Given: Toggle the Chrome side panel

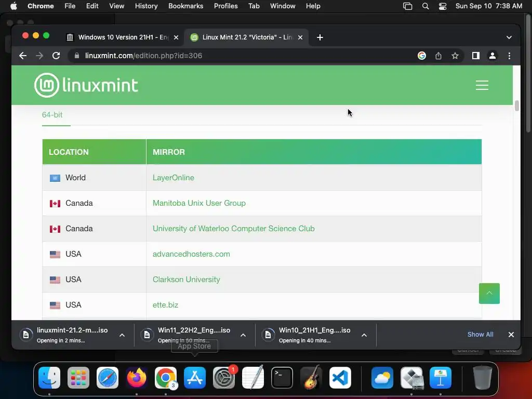Looking at the screenshot, I should 476,56.
